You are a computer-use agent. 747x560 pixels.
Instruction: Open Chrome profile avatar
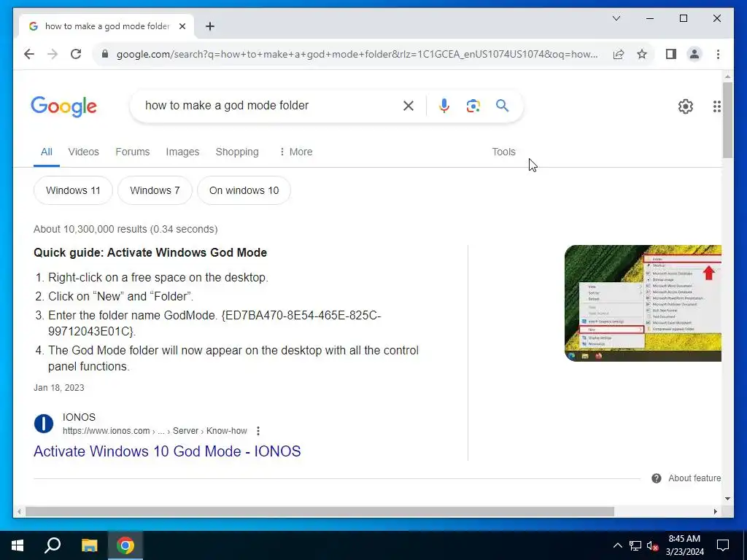(x=694, y=54)
